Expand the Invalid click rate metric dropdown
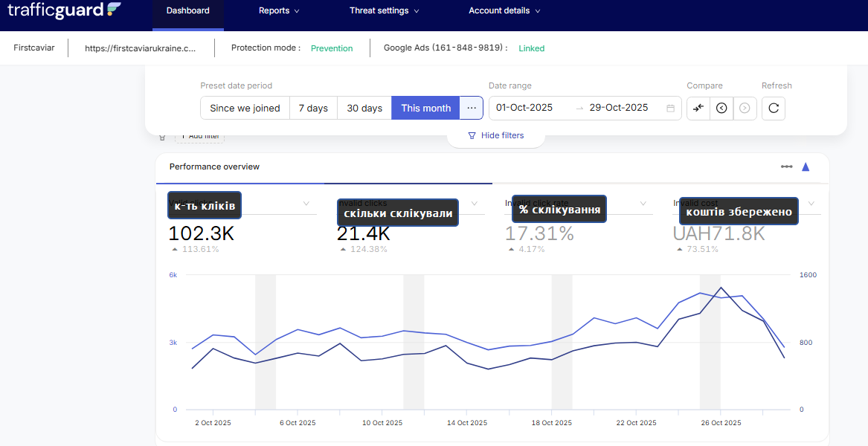Screen dimensions: 868x446 (x=643, y=204)
